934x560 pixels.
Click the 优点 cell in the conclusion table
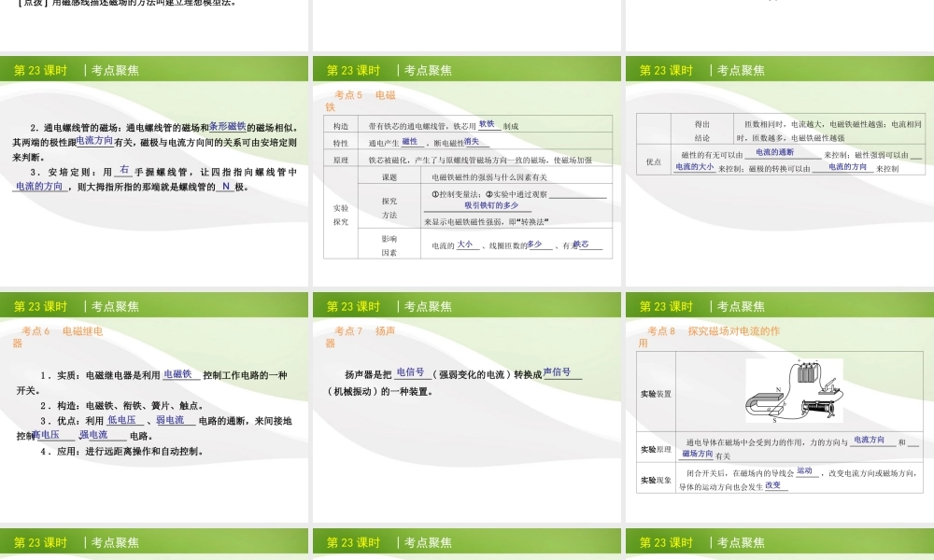(654, 161)
